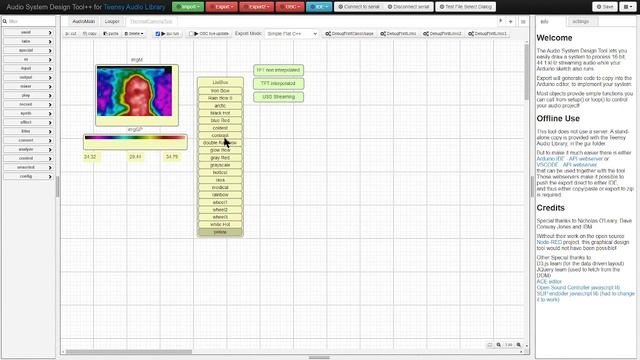Expand the mixer palette category
640x360 pixels.
click(28, 86)
